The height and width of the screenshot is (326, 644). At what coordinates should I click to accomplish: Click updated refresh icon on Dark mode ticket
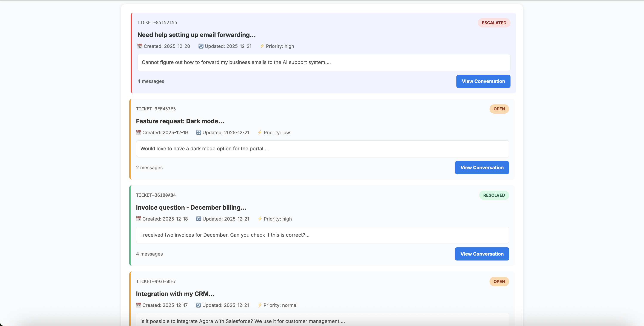[x=199, y=133]
